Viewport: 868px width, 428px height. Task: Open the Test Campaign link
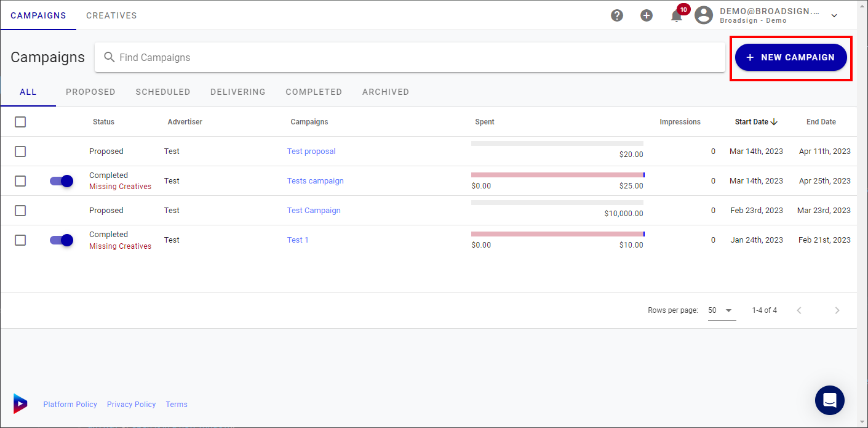314,211
